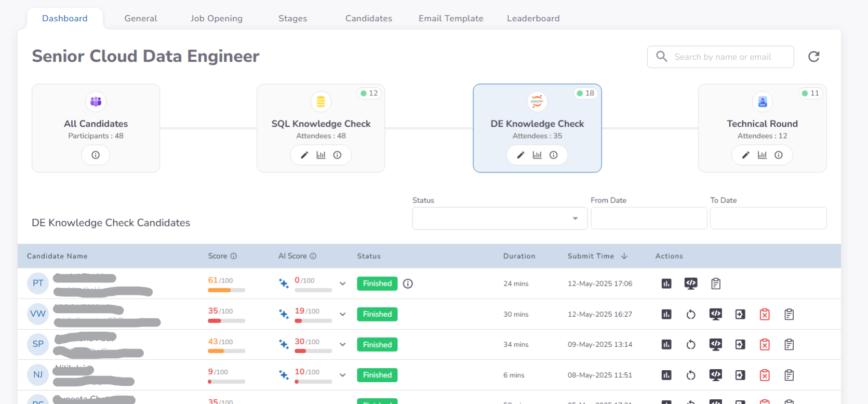Show info for Technical Round stage
The height and width of the screenshot is (404, 868).
pyautogui.click(x=779, y=155)
